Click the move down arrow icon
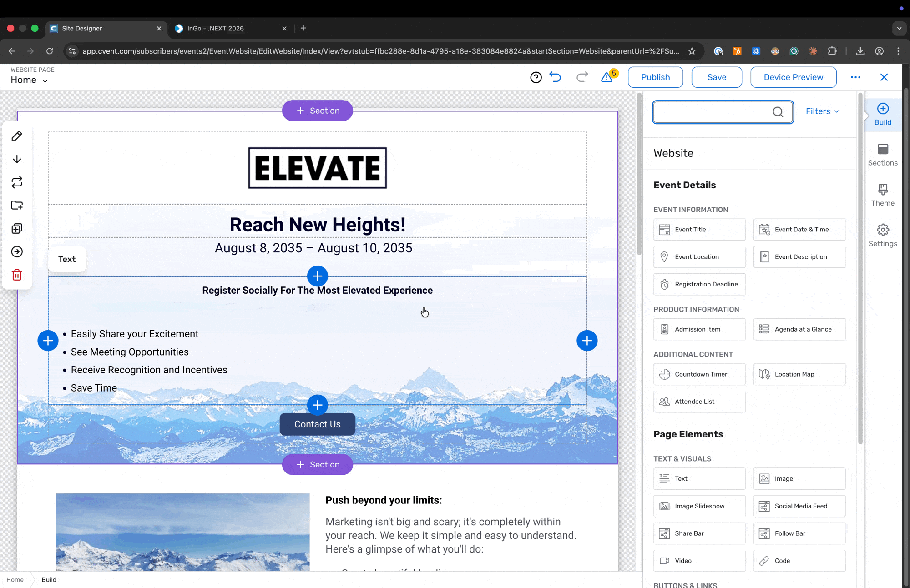The width and height of the screenshot is (910, 588). 17,159
